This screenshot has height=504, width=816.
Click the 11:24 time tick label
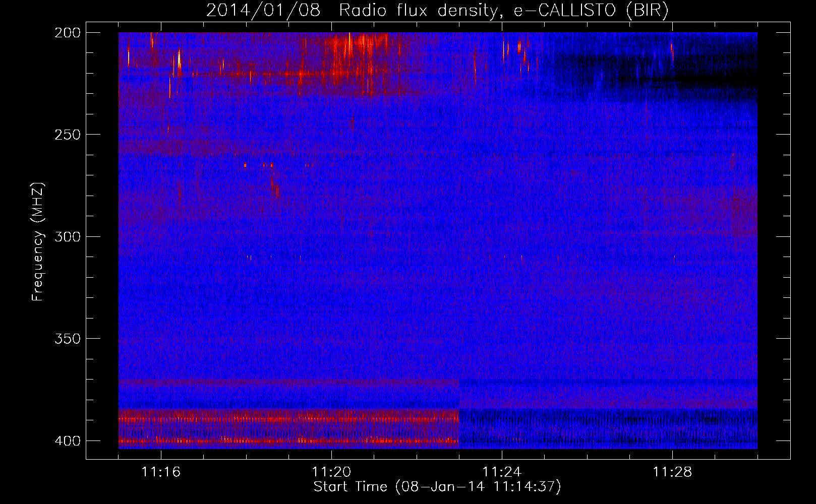coord(502,472)
